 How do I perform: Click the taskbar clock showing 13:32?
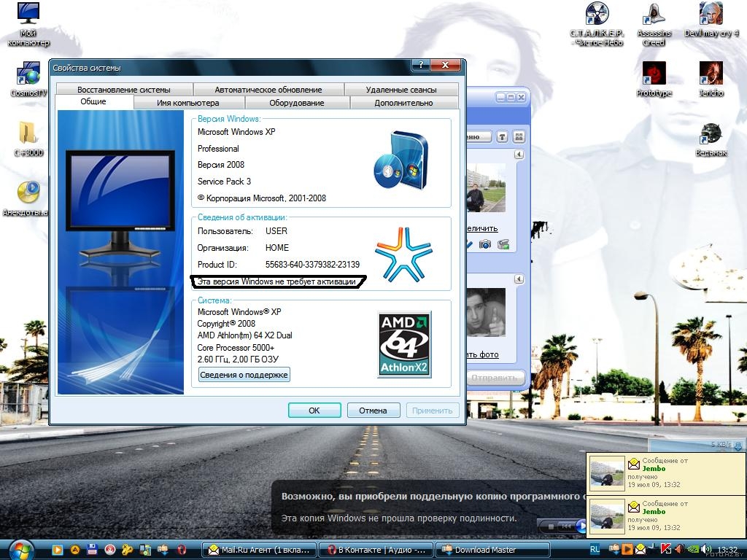(727, 550)
